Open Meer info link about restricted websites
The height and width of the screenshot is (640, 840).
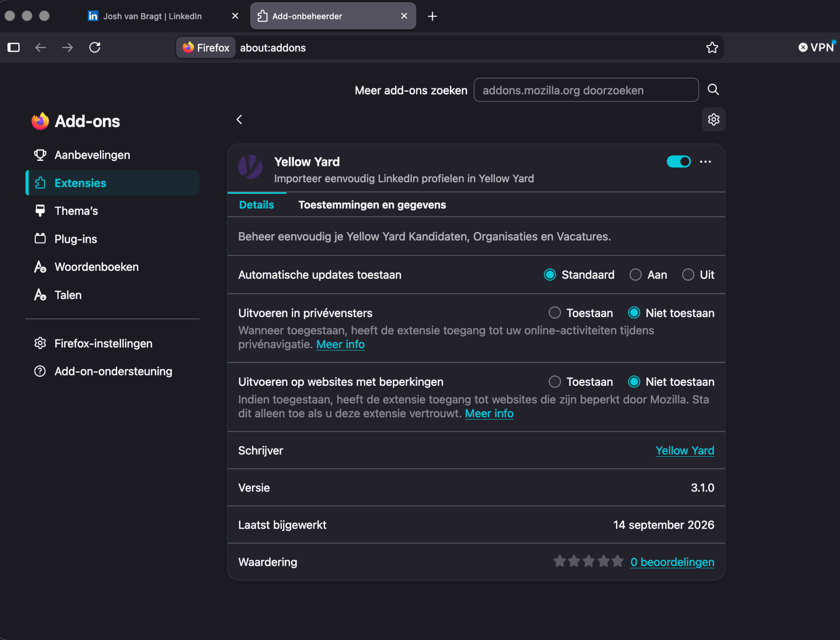[489, 413]
